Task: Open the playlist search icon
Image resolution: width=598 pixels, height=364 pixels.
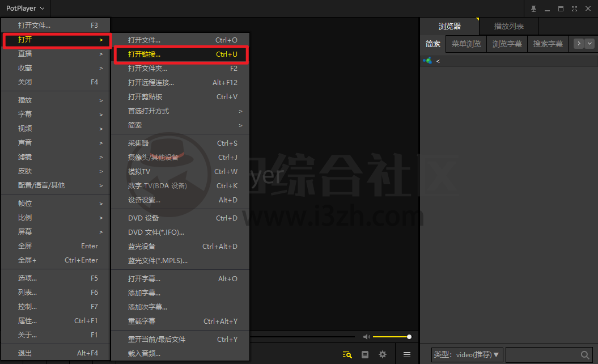Action: [x=347, y=354]
